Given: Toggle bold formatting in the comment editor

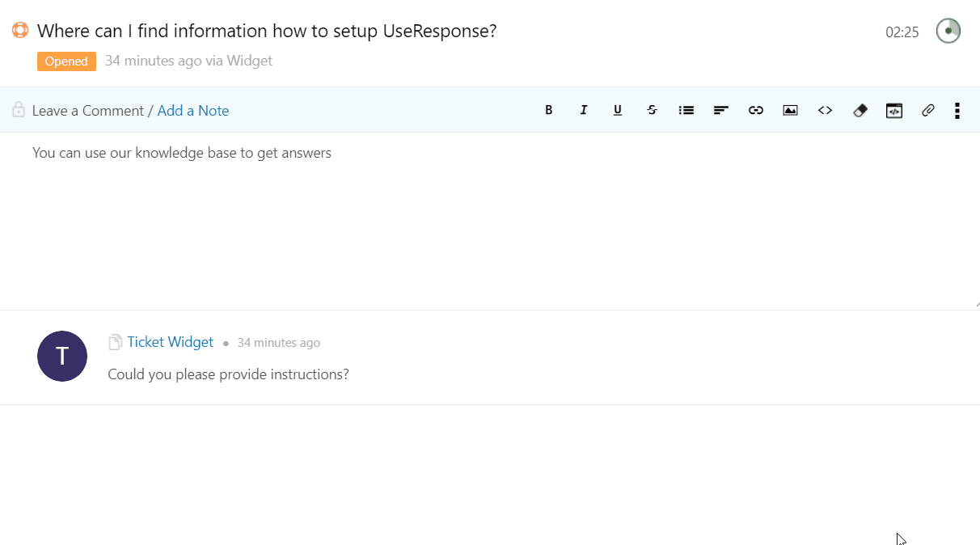Looking at the screenshot, I should (548, 110).
